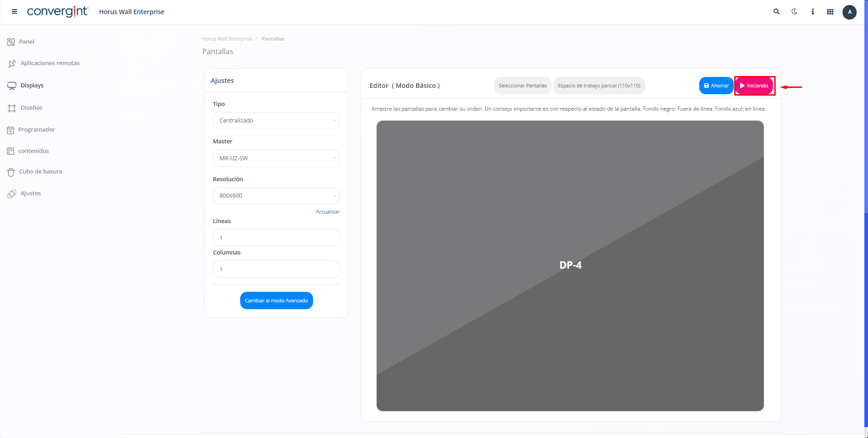
Task: Expand the Master MR-UZ-SW dropdown
Action: pos(276,158)
